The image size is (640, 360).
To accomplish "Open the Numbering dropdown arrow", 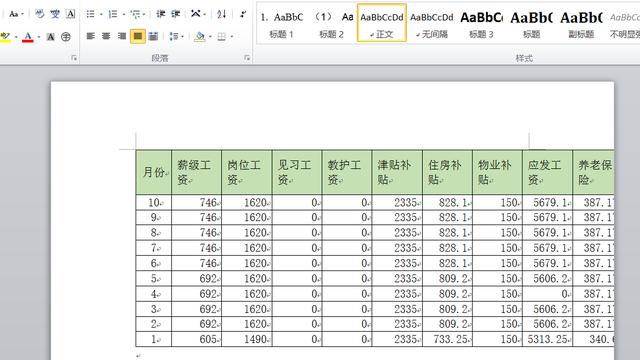I will (x=123, y=14).
